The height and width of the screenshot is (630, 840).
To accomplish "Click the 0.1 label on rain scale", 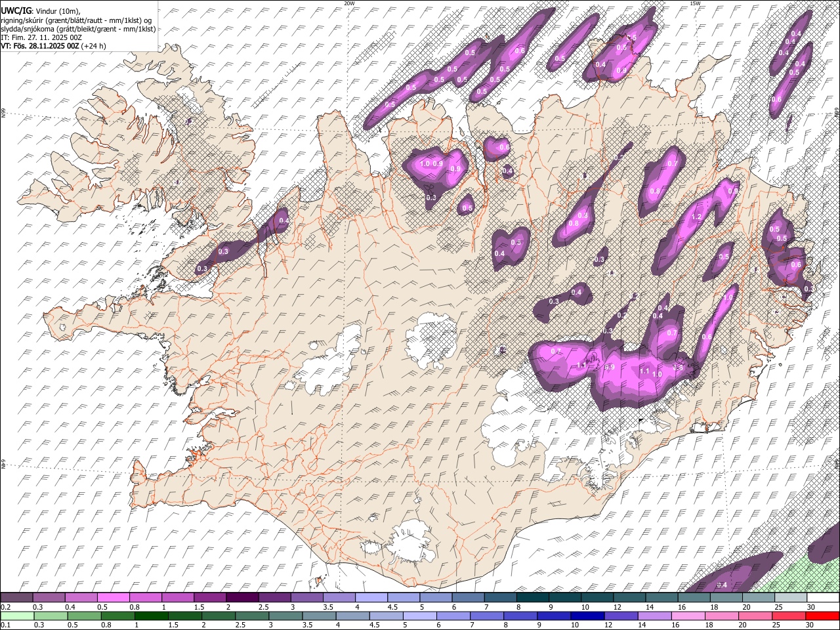I will [6, 625].
